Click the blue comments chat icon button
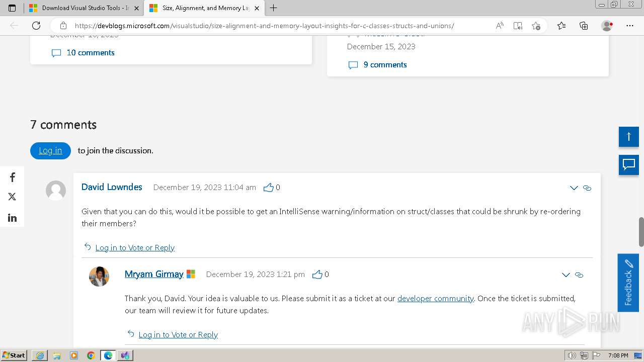This screenshot has width=644, height=362. [x=629, y=164]
